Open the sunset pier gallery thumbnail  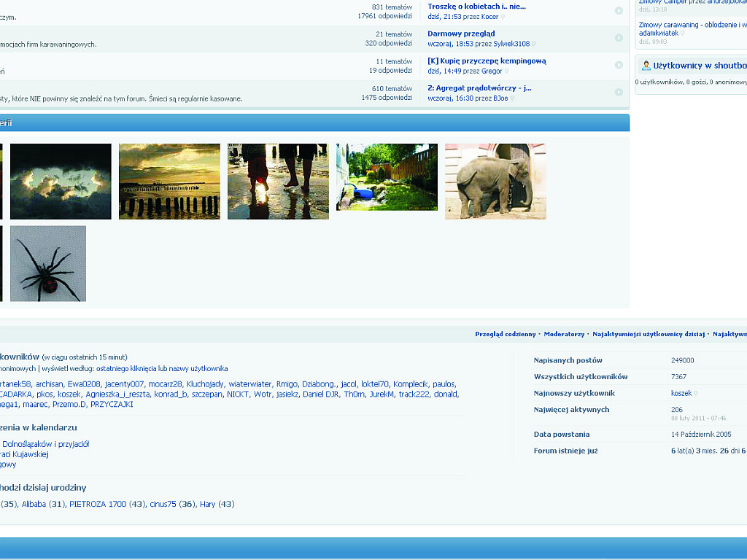(x=169, y=182)
